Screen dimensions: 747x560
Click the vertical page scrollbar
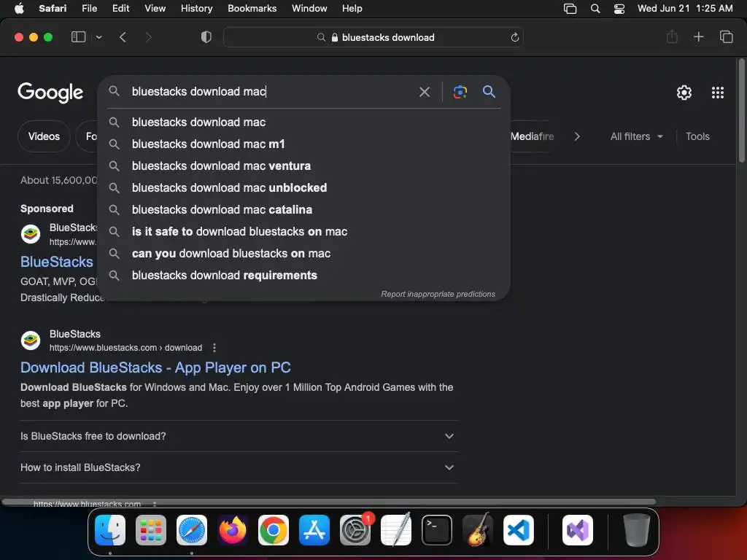(x=742, y=111)
